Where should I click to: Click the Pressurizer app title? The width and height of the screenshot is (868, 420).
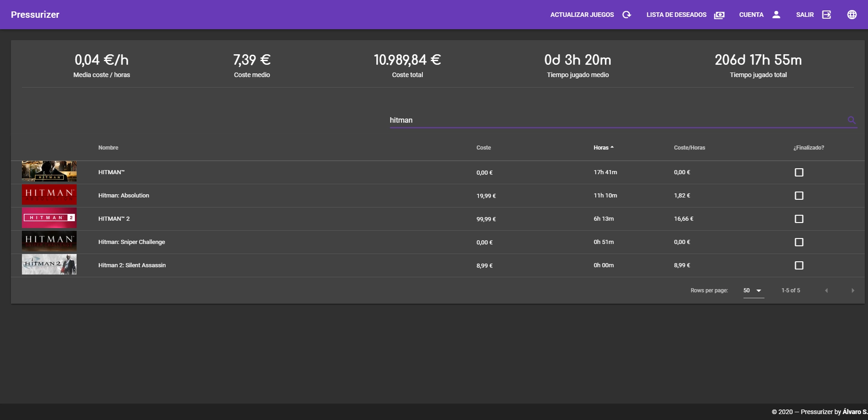pos(35,15)
